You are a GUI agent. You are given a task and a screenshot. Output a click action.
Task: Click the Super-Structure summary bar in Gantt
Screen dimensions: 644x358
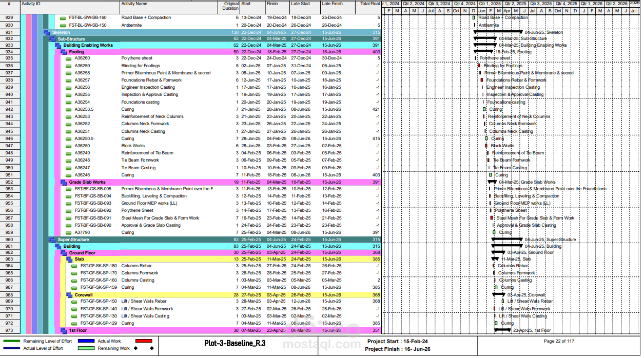coord(507,239)
